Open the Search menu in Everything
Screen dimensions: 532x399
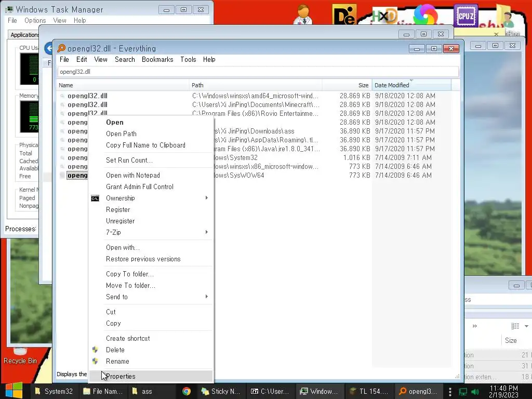(125, 59)
